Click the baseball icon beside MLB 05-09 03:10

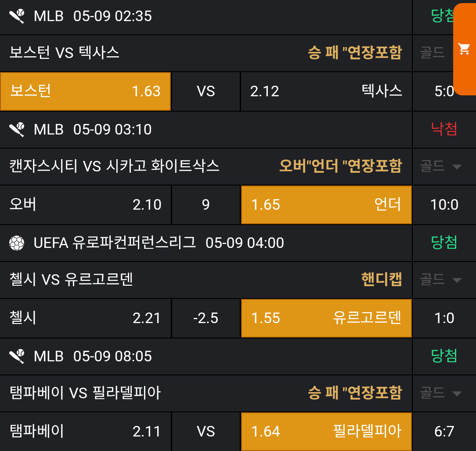pyautogui.click(x=17, y=130)
